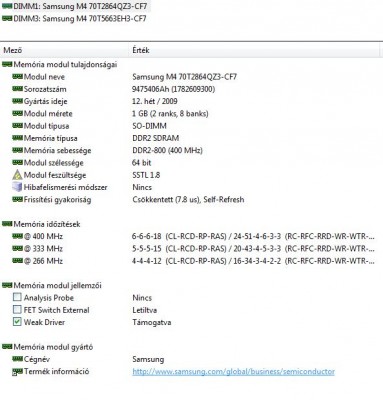This screenshot has width=383, height=400.
Task: Click the Memória modul jellemzői group icon
Action: [7, 285]
